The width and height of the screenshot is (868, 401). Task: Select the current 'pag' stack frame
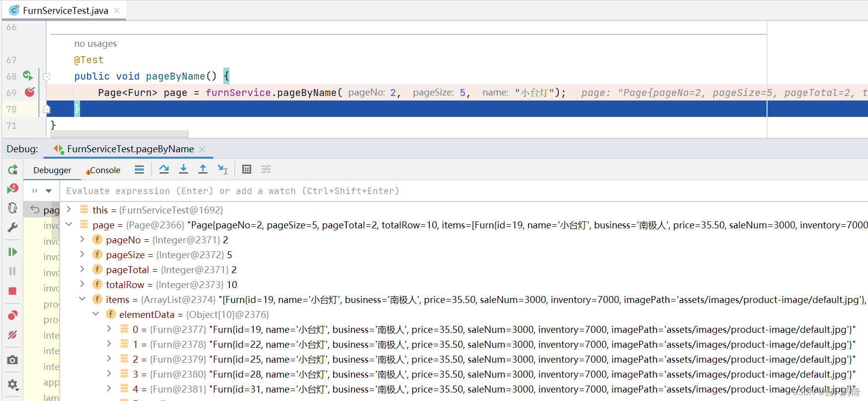point(42,210)
